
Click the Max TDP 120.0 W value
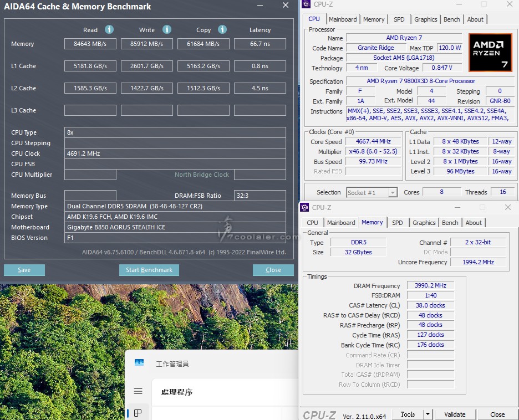450,48
